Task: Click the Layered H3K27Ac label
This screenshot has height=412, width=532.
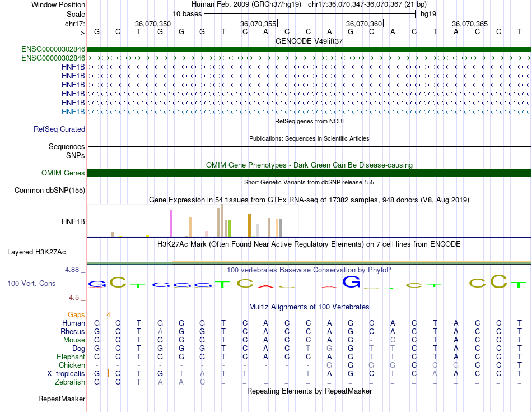Action: coord(36,252)
